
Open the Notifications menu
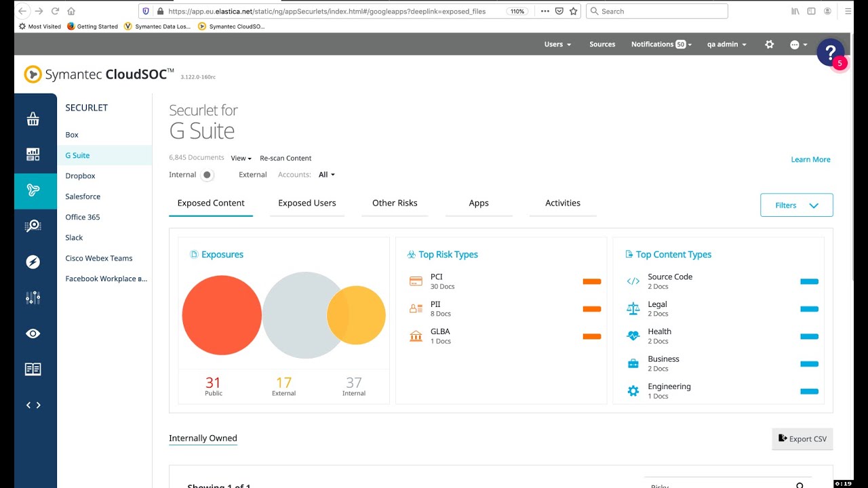click(660, 44)
